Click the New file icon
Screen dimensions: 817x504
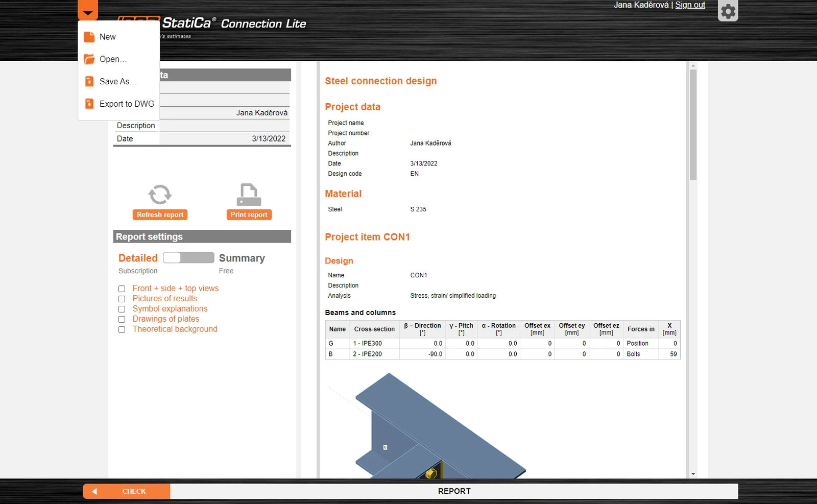tap(89, 37)
